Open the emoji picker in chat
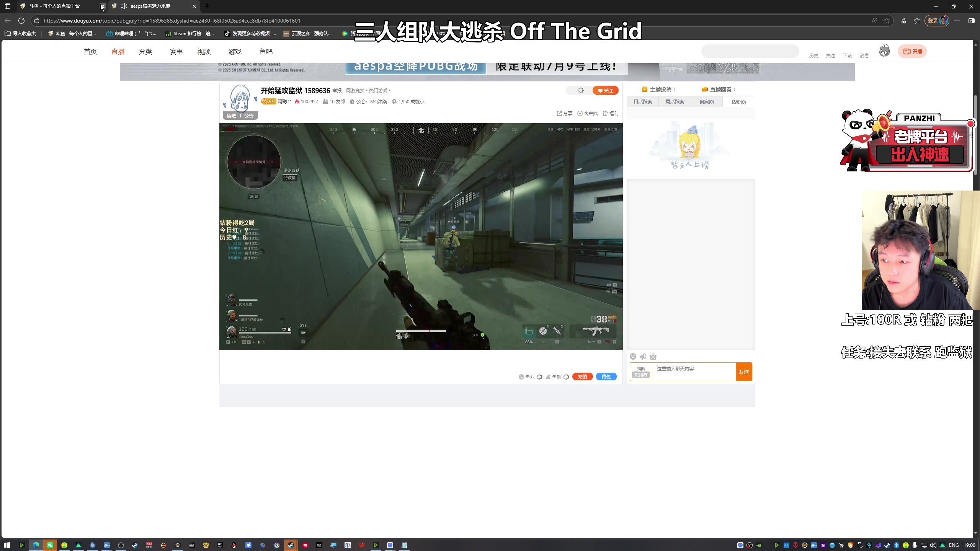The height and width of the screenshot is (551, 980). point(633,357)
